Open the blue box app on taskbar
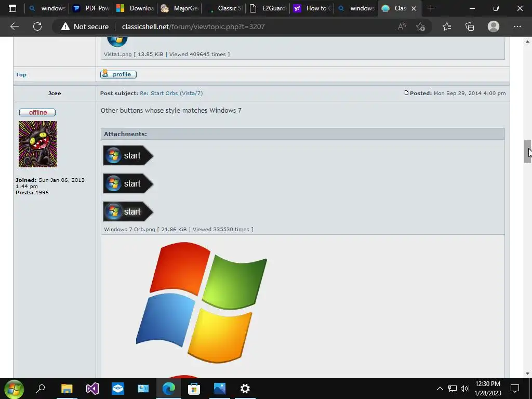This screenshot has height=399, width=532. click(118, 389)
